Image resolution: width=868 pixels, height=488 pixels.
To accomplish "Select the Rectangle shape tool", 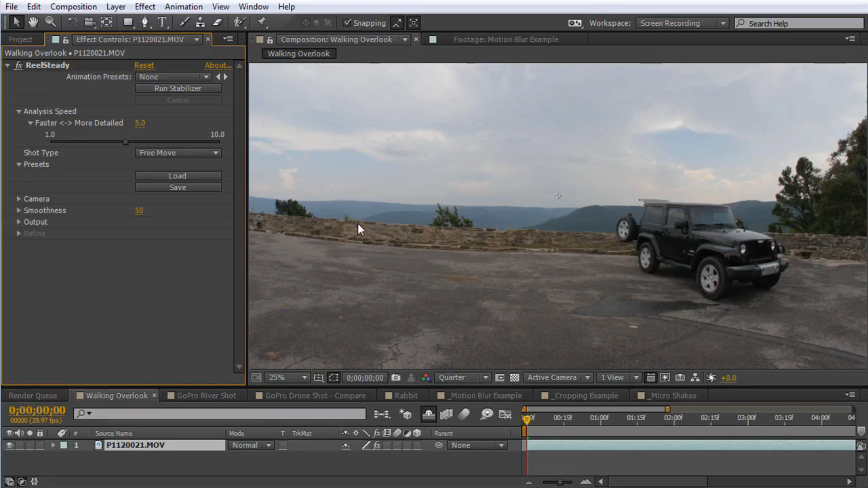I will [x=128, y=22].
